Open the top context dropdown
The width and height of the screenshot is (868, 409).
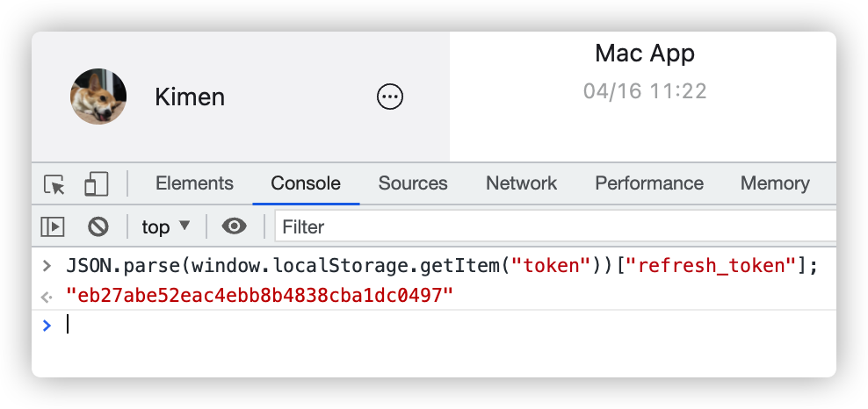coord(166,226)
